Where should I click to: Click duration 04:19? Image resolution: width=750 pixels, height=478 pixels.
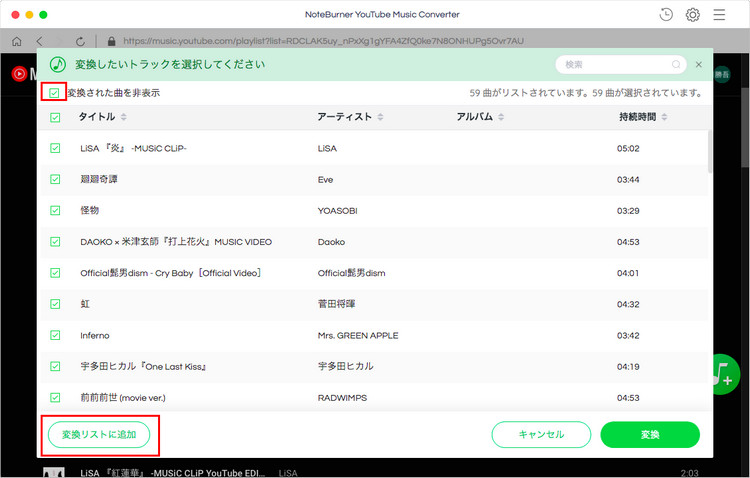[628, 367]
